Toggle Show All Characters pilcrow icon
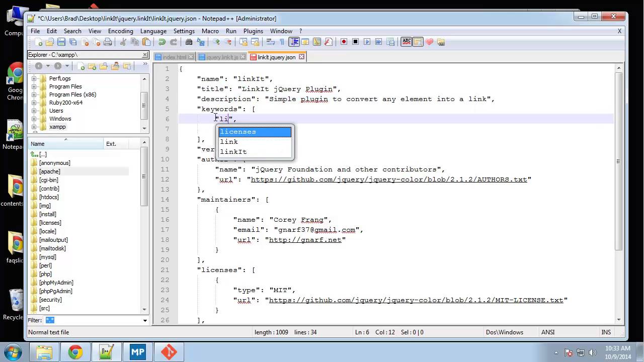644x362 pixels. (x=282, y=42)
